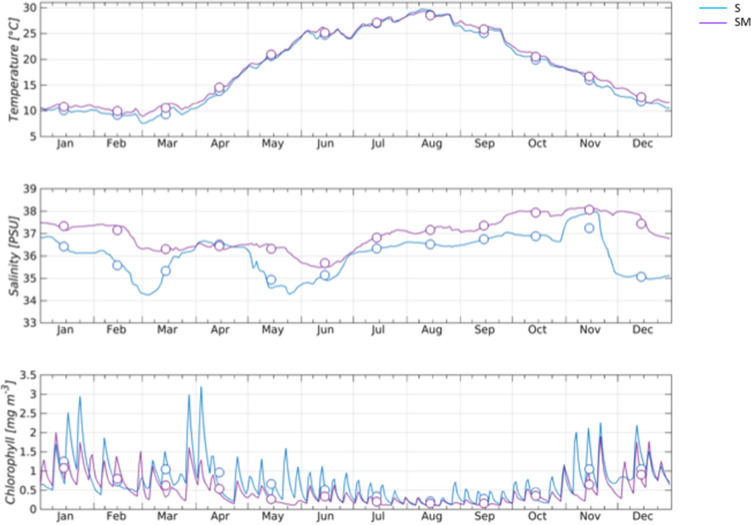Click 'Jan' under the temperature chart
This screenshot has width=751, height=525.
click(x=65, y=144)
